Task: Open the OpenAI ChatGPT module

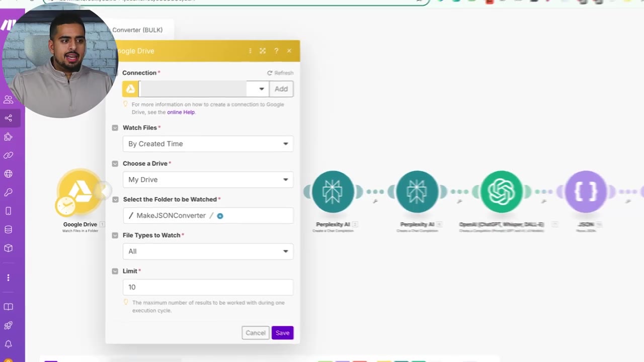Action: (501, 192)
